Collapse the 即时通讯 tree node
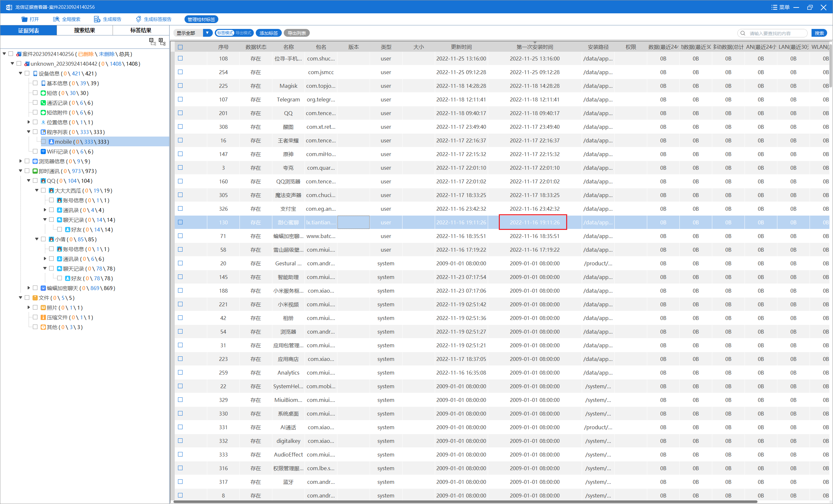 click(x=20, y=171)
